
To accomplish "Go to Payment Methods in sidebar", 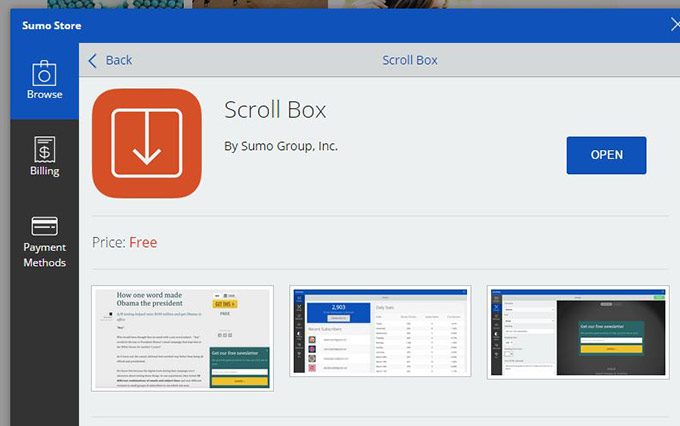I will [44, 242].
